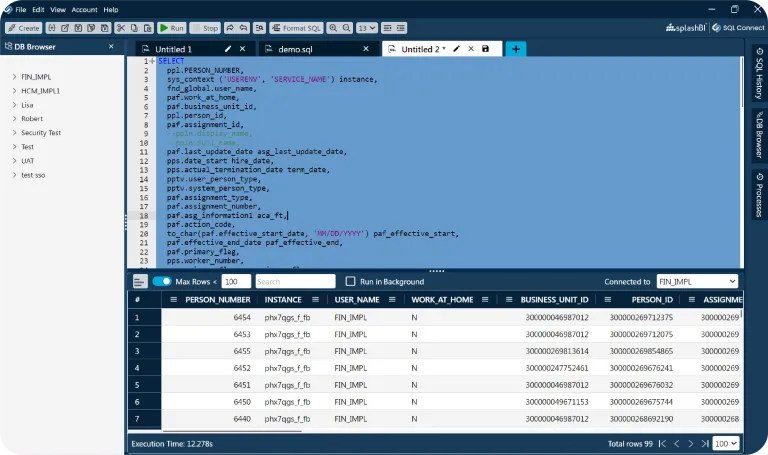Screen dimensions: 768x455
Task: Click the results view icon left of Max Rows
Action: pos(140,282)
